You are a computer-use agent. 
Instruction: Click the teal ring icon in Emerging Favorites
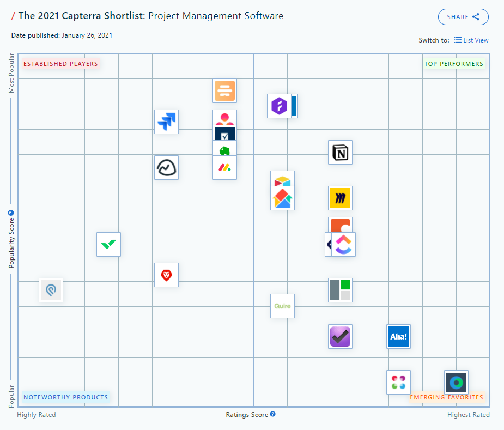pyautogui.click(x=457, y=382)
